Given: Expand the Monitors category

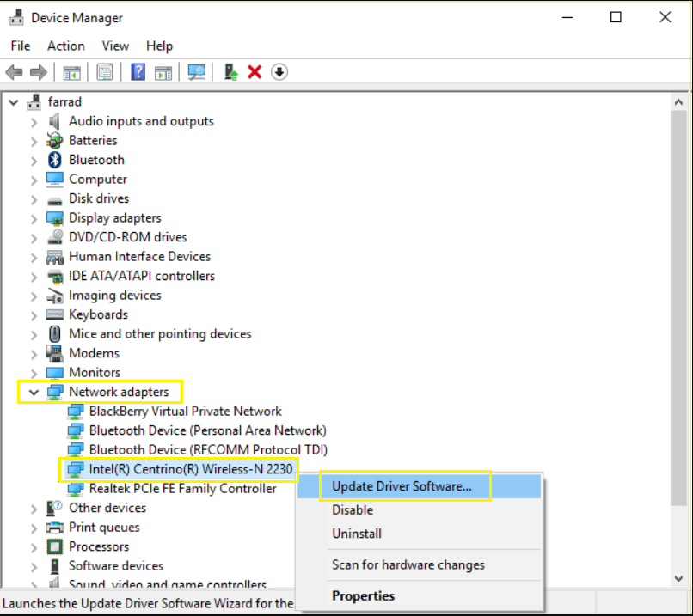Looking at the screenshot, I should click(x=34, y=374).
